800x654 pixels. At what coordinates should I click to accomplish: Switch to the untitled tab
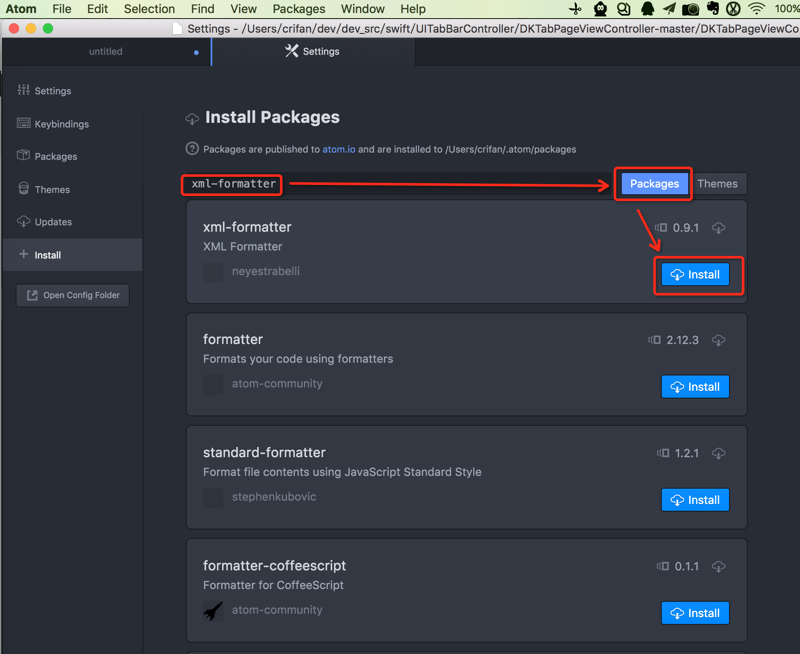(106, 52)
